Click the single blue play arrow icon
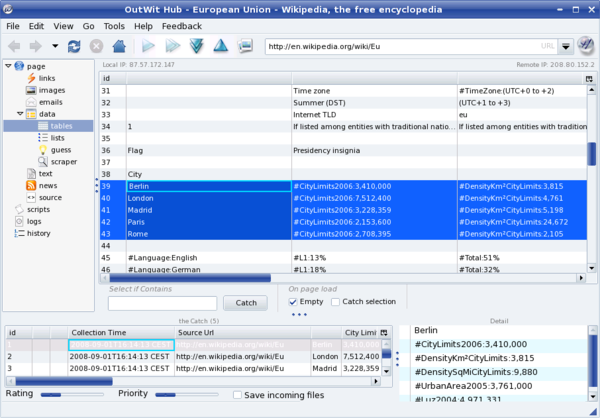The image size is (600, 418). pos(148,46)
